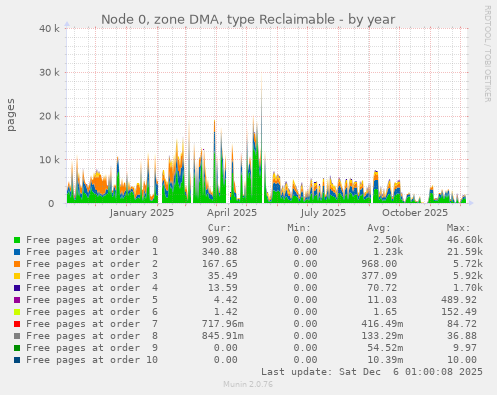497x395 pixels.
Task: Click the average value 377.09
Action: (379, 276)
